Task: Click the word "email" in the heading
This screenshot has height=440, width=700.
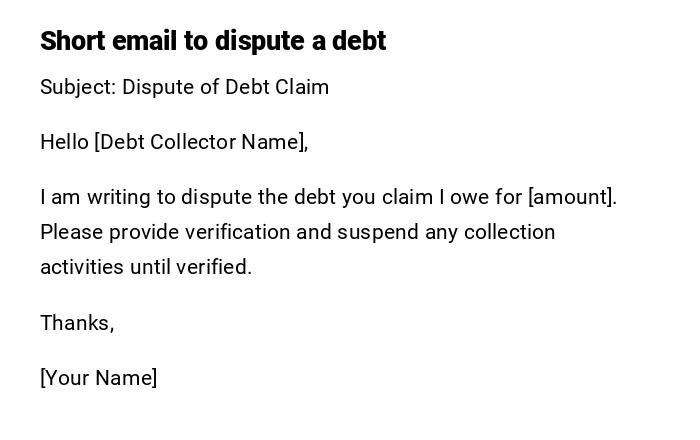Action: tap(142, 41)
